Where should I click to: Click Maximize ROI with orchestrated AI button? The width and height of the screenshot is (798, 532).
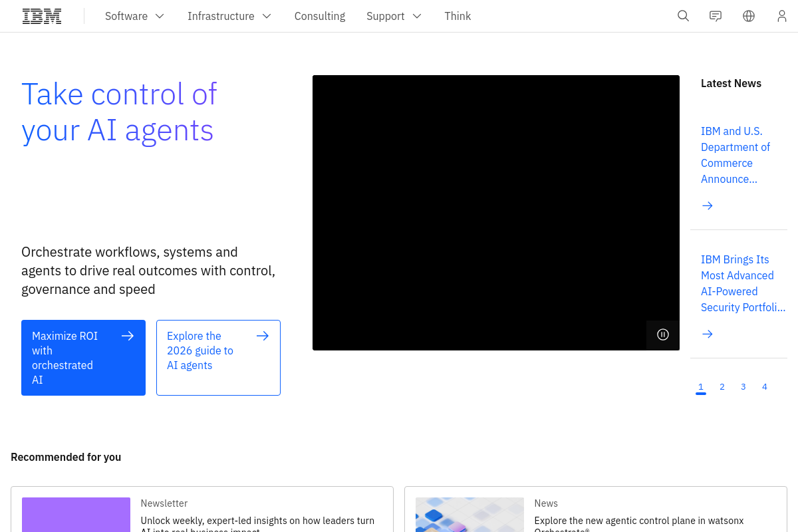[x=83, y=358]
